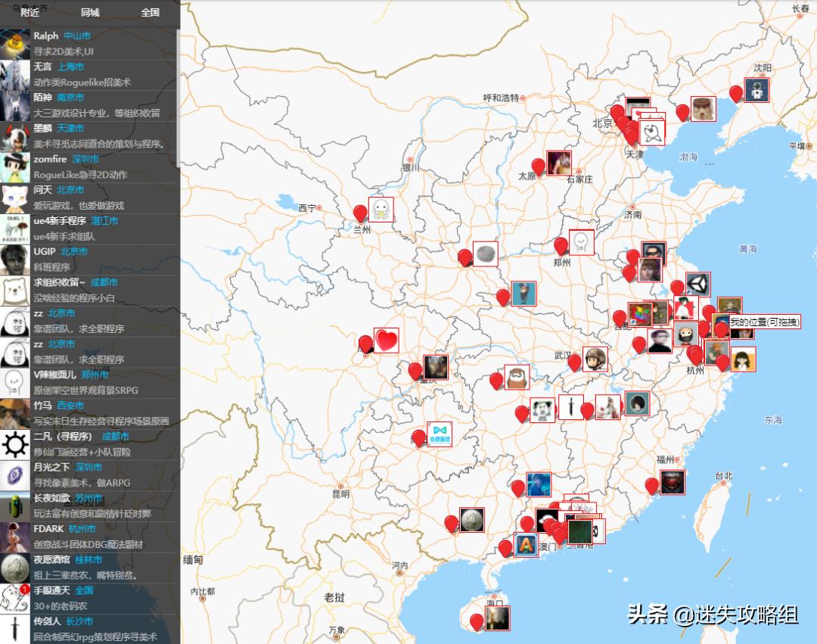Click the Unity logo avatar marker on the map
Screen dimensions: 817x644
[x=698, y=285]
